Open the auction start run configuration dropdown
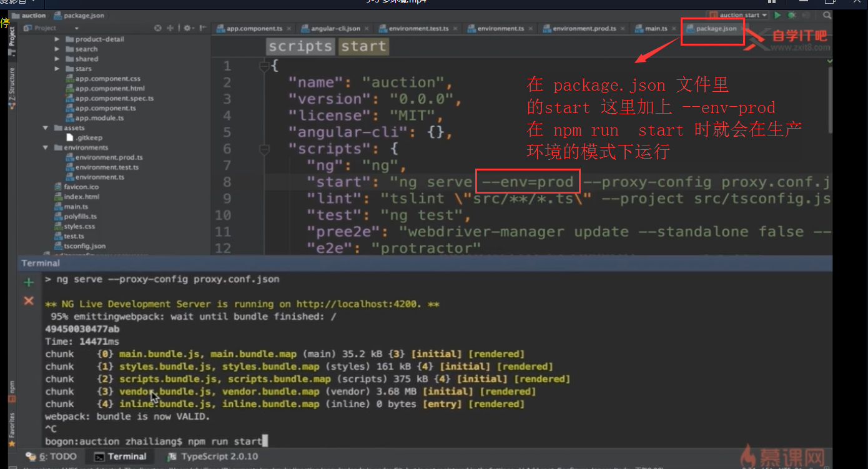 pos(738,15)
